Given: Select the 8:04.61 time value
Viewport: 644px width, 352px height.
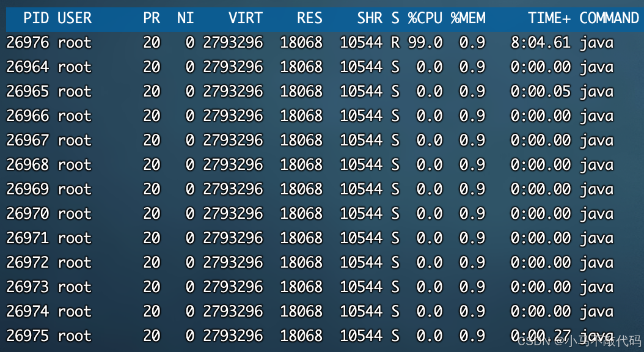Looking at the screenshot, I should [541, 43].
